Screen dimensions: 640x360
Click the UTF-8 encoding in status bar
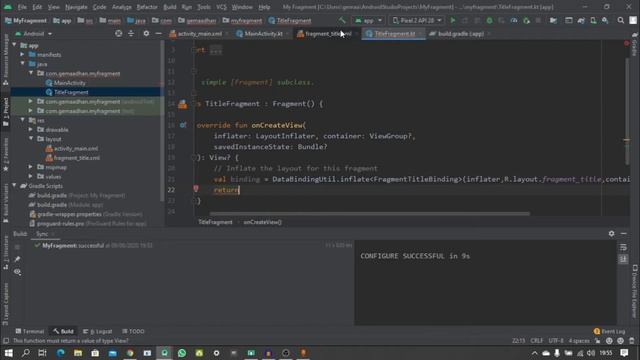(556, 341)
